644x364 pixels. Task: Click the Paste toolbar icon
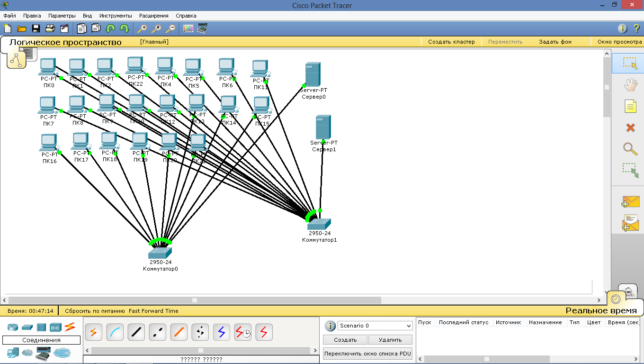pyautogui.click(x=96, y=28)
